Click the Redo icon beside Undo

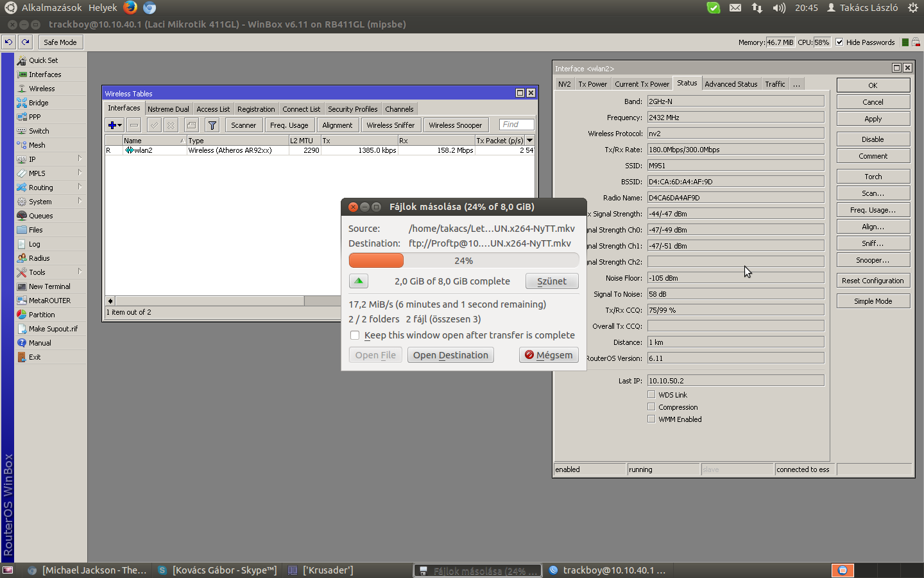pos(24,42)
